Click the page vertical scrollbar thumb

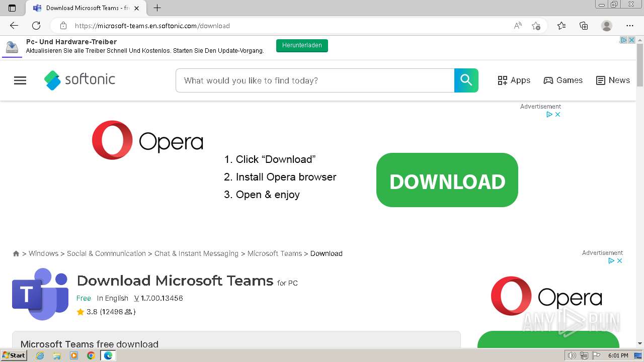point(640,65)
